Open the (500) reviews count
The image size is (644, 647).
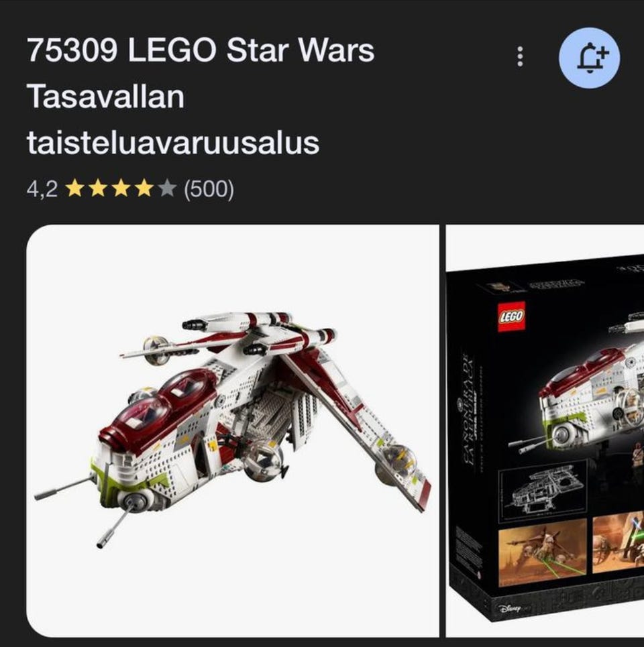click(x=209, y=189)
